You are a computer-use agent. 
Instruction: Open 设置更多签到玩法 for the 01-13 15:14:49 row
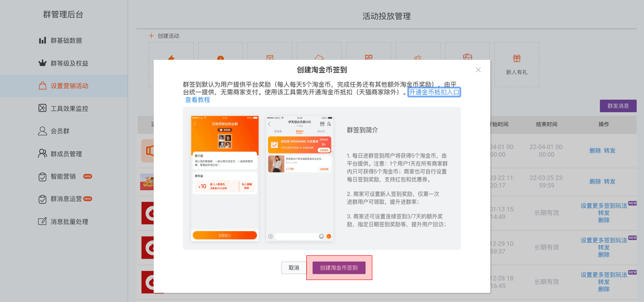coord(604,206)
